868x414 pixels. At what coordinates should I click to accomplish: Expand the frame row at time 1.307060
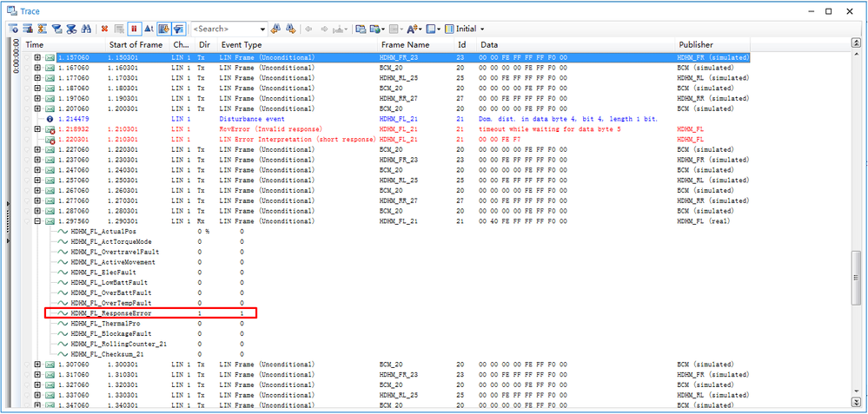37,365
